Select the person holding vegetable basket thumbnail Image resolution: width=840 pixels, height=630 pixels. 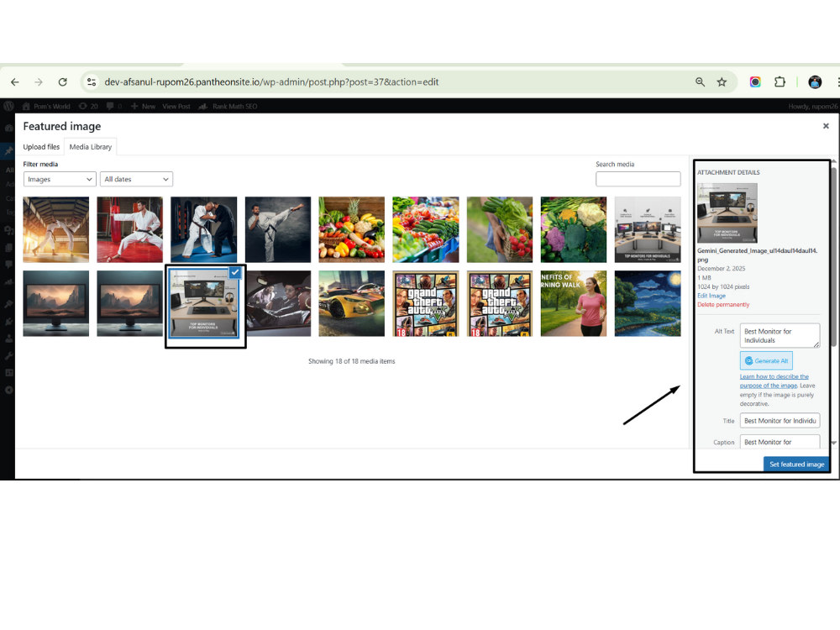[499, 229]
